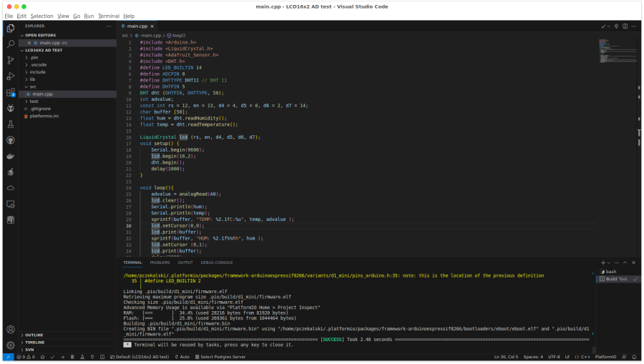Click Select Postgres Server in status bar
The height and width of the screenshot is (364, 644).
coord(223,356)
